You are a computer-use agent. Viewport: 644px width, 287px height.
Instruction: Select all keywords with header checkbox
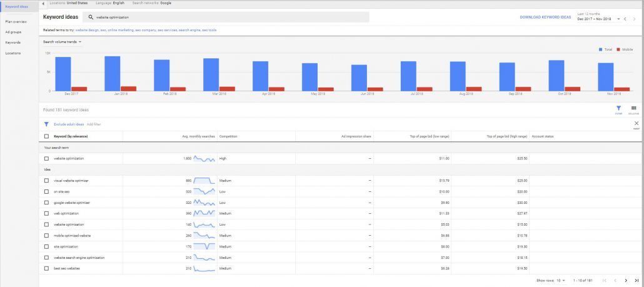46,136
